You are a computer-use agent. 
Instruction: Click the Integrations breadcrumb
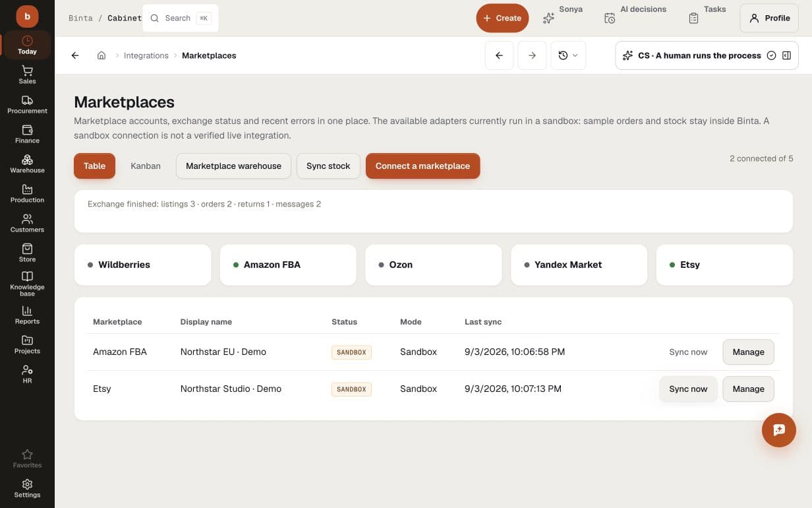tap(146, 55)
